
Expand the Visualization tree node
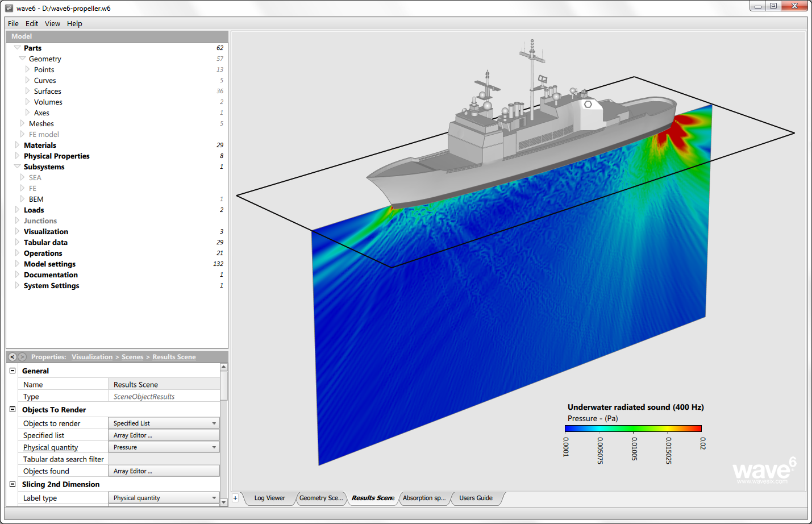click(17, 231)
